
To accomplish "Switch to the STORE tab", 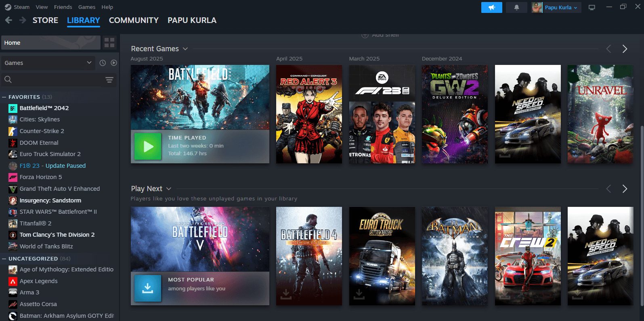I will [x=45, y=20].
